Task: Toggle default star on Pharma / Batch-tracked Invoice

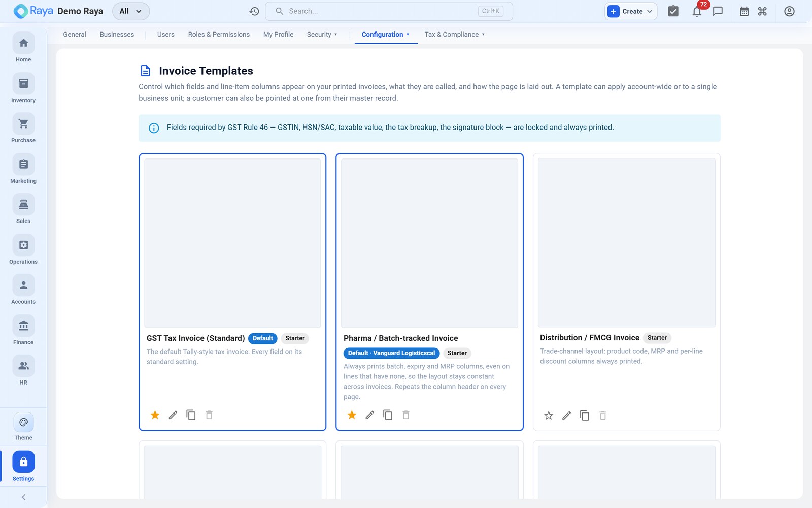Action: pyautogui.click(x=352, y=415)
